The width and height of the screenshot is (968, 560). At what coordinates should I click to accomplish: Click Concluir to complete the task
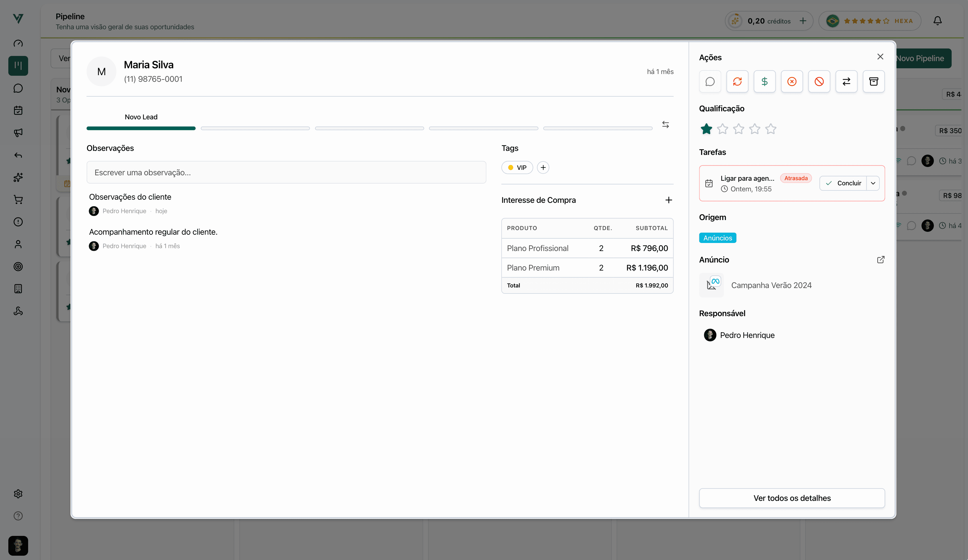[843, 183]
